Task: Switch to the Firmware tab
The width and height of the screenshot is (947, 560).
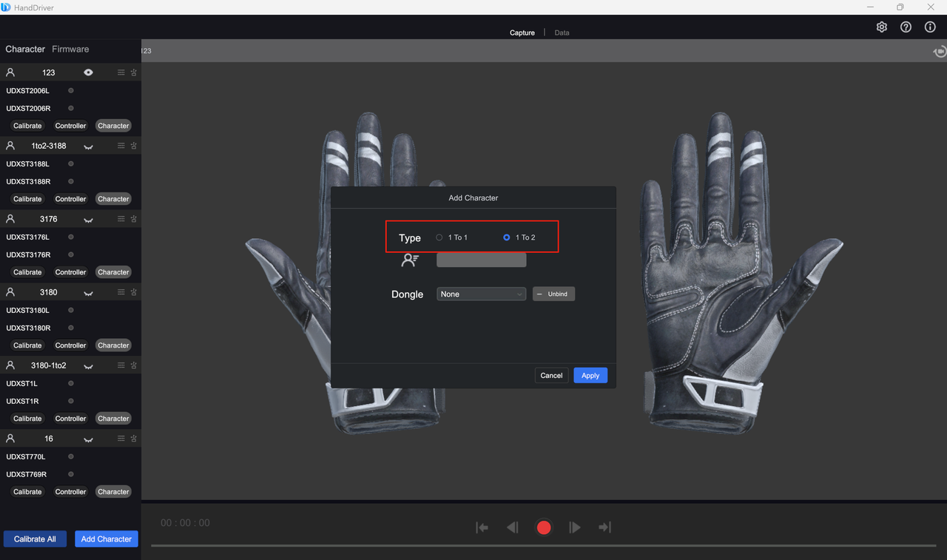Action: click(x=70, y=50)
